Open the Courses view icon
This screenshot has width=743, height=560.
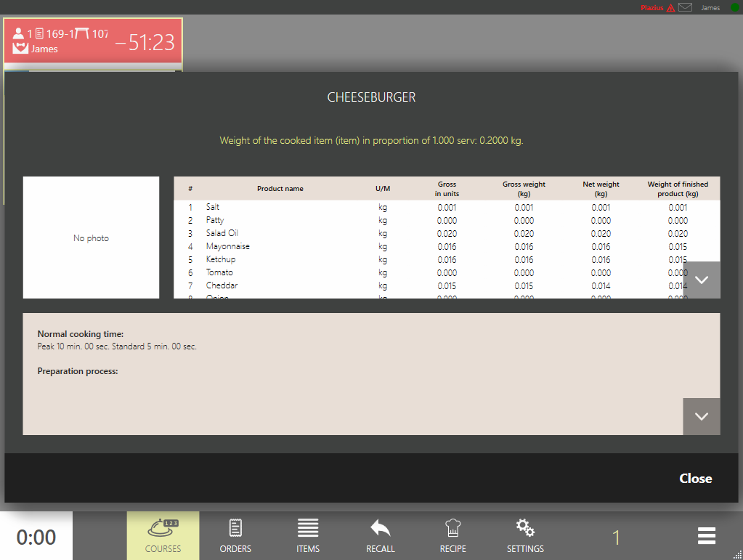[163, 529]
